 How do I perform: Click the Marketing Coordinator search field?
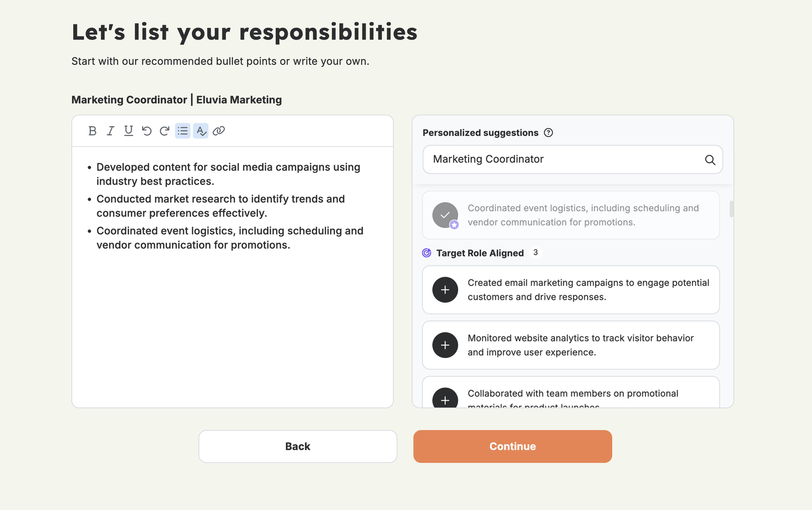(x=563, y=160)
